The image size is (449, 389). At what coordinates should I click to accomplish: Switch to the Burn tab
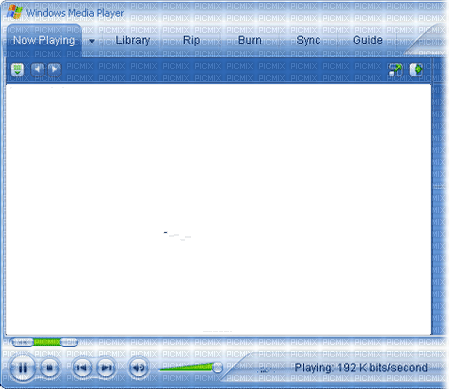(249, 40)
